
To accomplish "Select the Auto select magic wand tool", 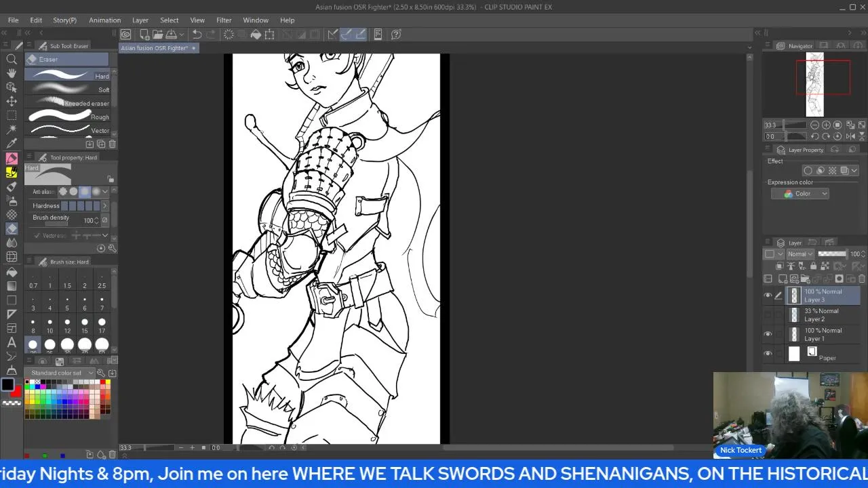I will tap(12, 129).
